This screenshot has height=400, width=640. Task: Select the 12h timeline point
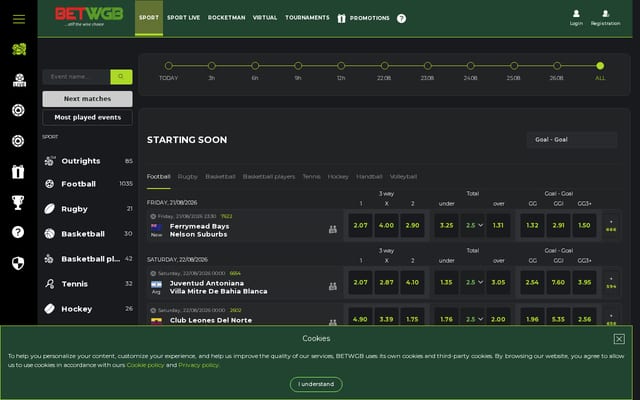[341, 66]
